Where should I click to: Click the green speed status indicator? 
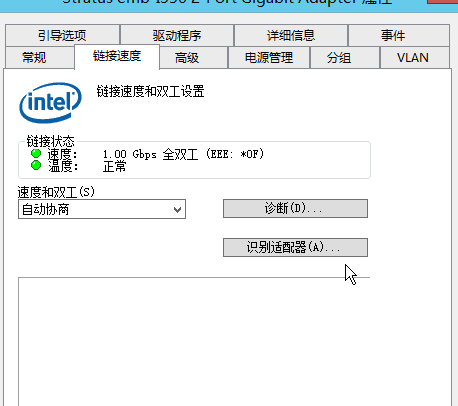click(36, 154)
